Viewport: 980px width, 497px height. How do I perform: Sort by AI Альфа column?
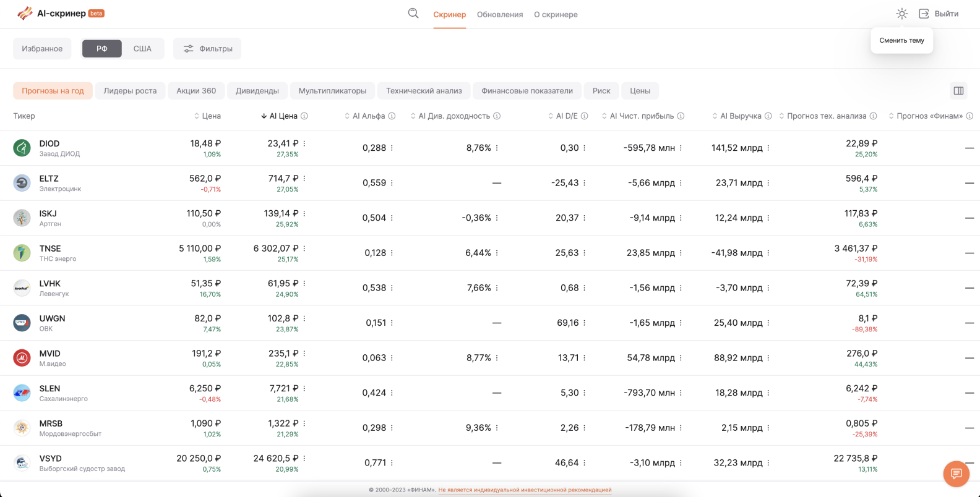[364, 116]
